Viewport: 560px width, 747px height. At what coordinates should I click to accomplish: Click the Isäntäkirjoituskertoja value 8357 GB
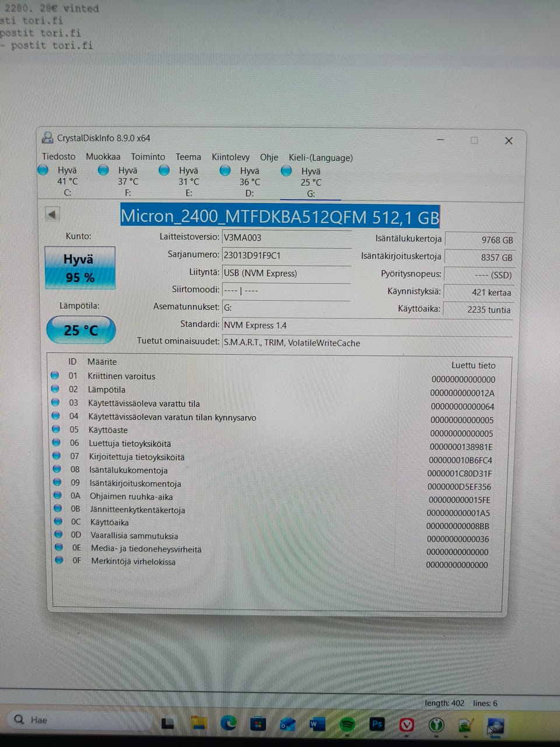tap(480, 257)
